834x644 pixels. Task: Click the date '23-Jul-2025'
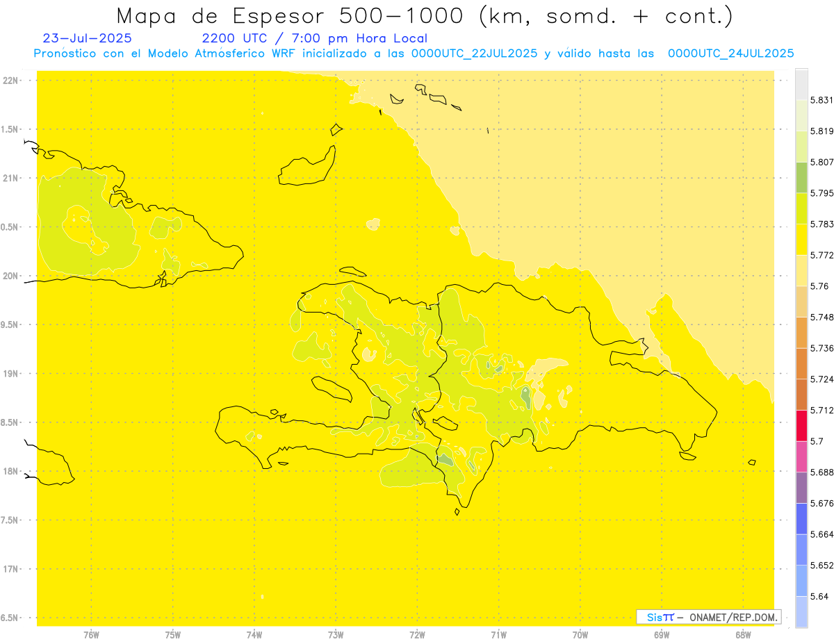coord(87,39)
